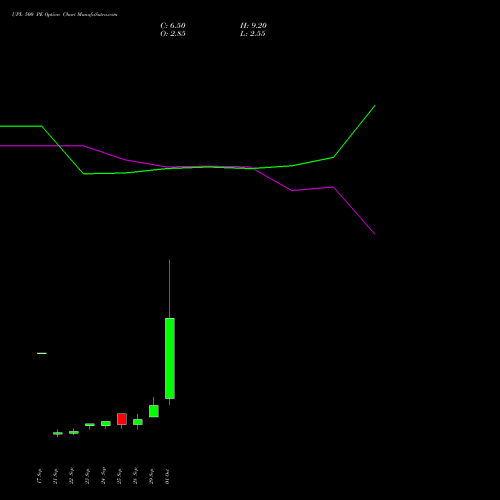This screenshot has width=500, height=500.
Task: Click the '28 Sep' date axis label
Action: pos(135,476)
